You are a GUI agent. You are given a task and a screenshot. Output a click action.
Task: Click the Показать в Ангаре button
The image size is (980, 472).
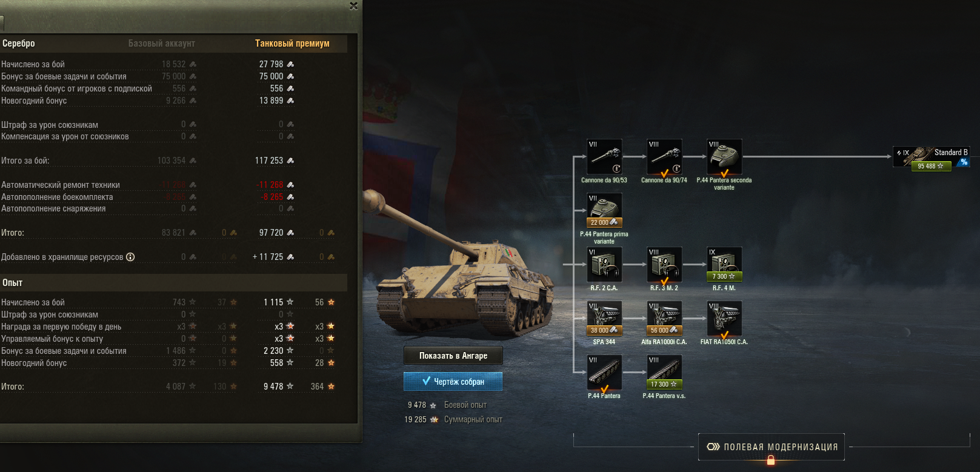[453, 356]
